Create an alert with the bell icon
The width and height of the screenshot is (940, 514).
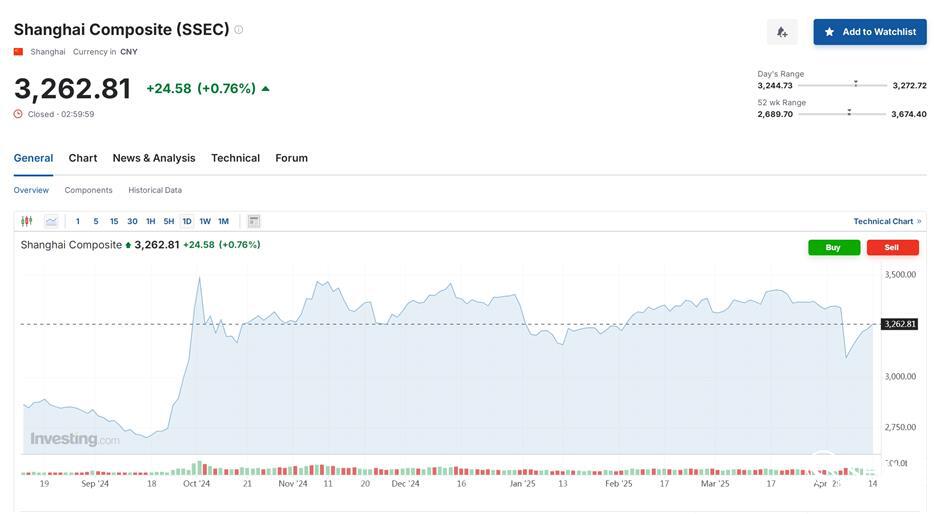click(x=782, y=32)
